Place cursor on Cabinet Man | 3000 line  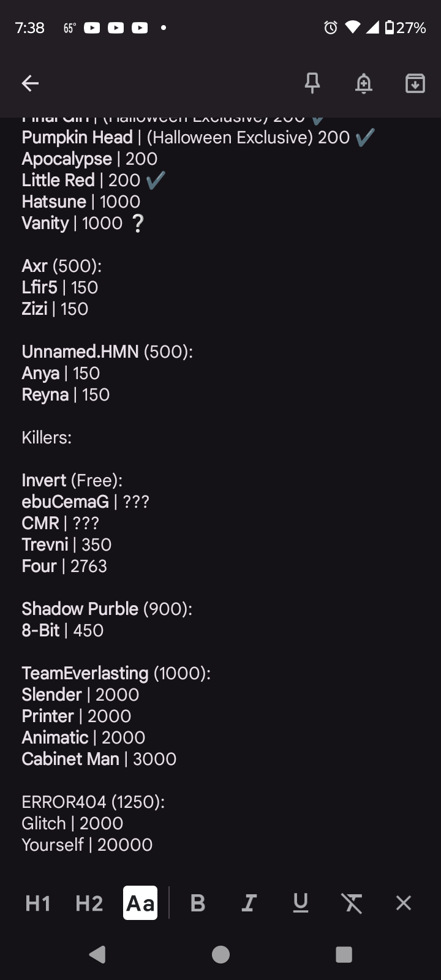[x=99, y=759]
